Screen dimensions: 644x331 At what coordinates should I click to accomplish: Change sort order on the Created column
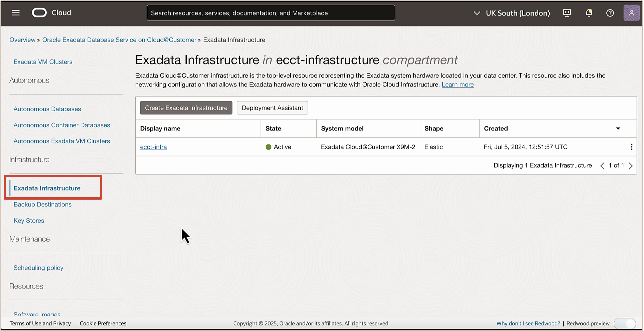click(618, 128)
